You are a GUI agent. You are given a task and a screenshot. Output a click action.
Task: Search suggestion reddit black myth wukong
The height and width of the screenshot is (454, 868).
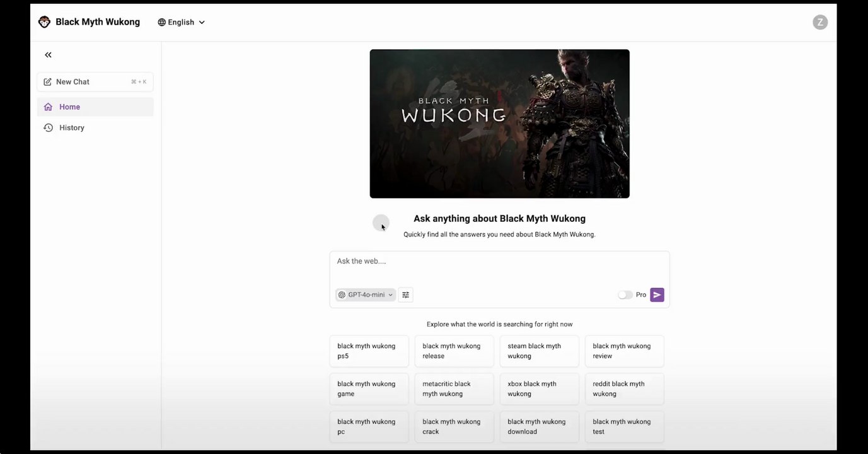point(624,389)
